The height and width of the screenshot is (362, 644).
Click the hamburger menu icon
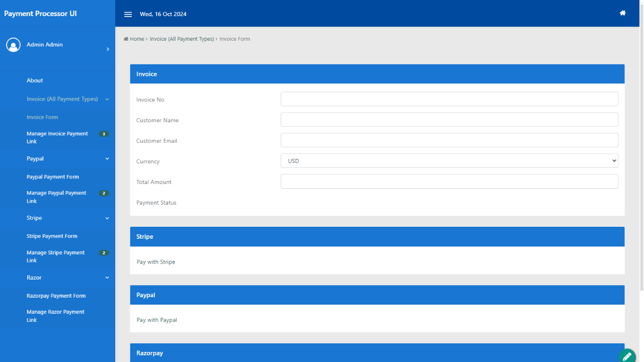tap(128, 14)
